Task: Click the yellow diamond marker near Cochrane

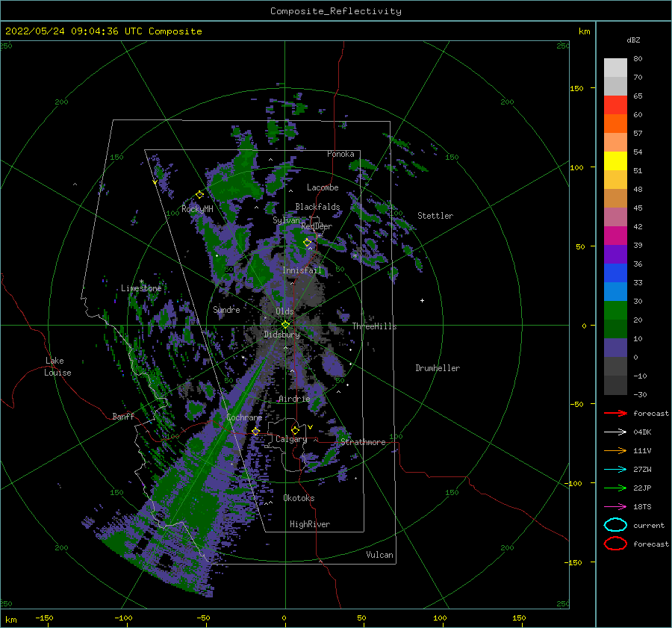Action: [255, 432]
